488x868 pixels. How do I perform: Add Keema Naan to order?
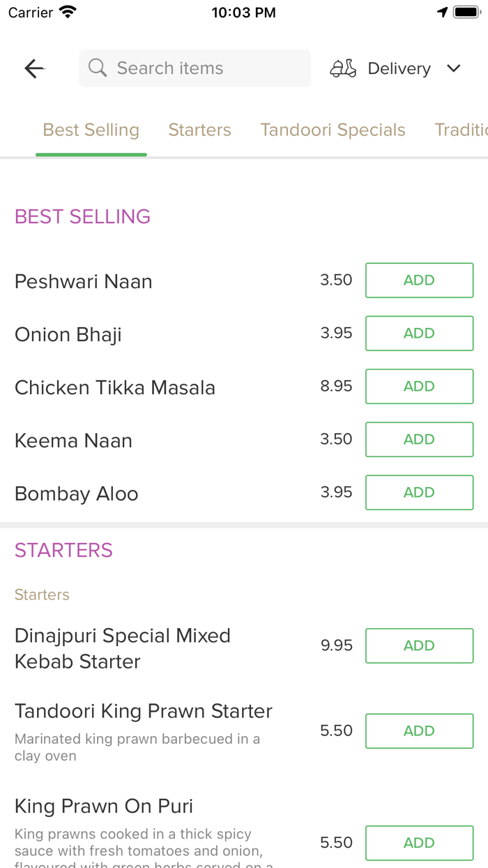coord(419,440)
